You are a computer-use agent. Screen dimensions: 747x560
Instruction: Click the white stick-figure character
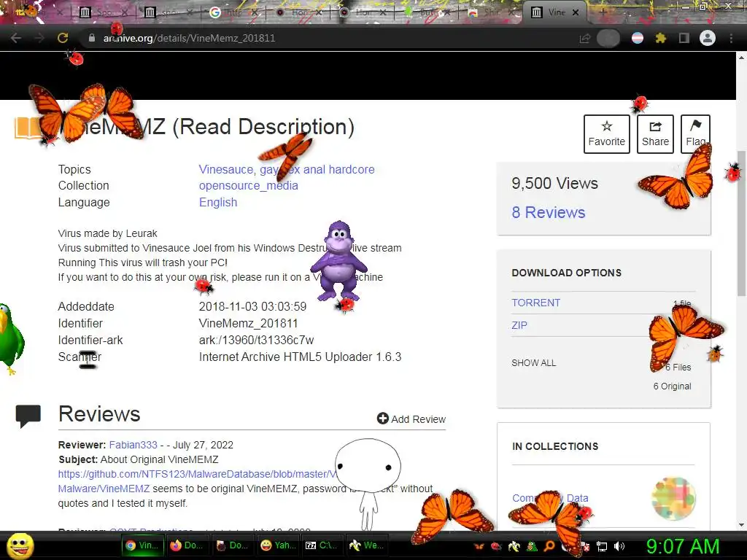[368, 483]
